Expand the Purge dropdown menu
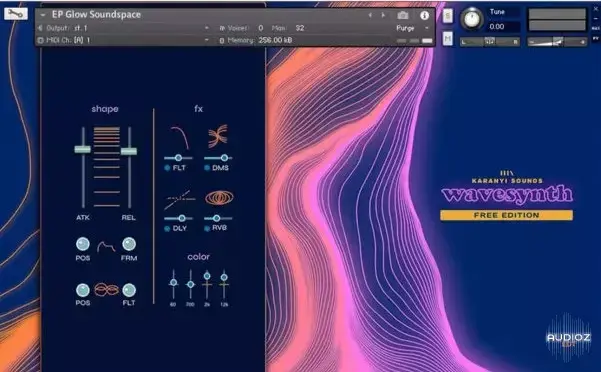 (x=427, y=28)
